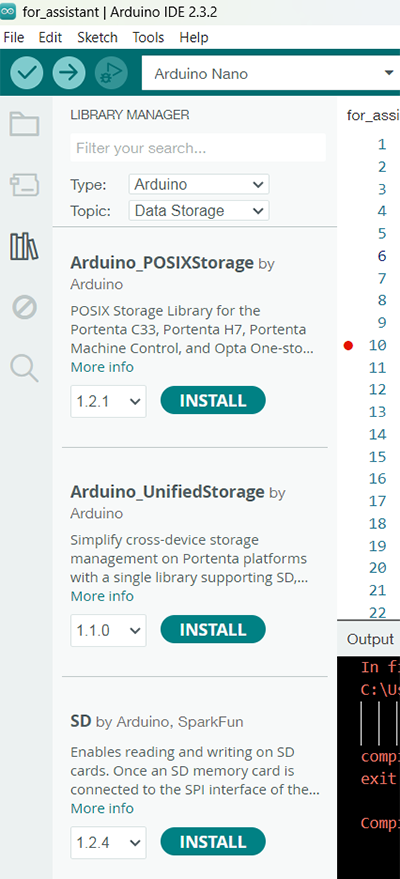Click the Upload arrow button
The image size is (400, 879).
coord(69,73)
